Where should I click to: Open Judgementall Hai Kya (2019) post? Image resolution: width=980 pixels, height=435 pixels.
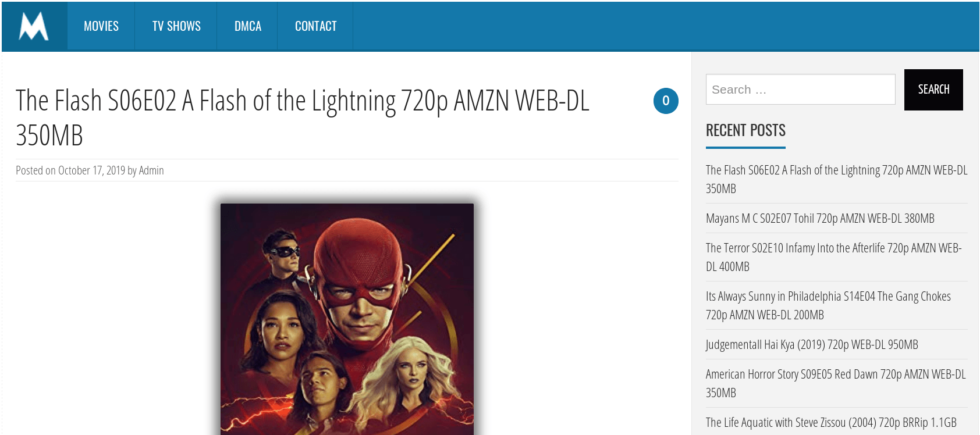[x=812, y=344]
